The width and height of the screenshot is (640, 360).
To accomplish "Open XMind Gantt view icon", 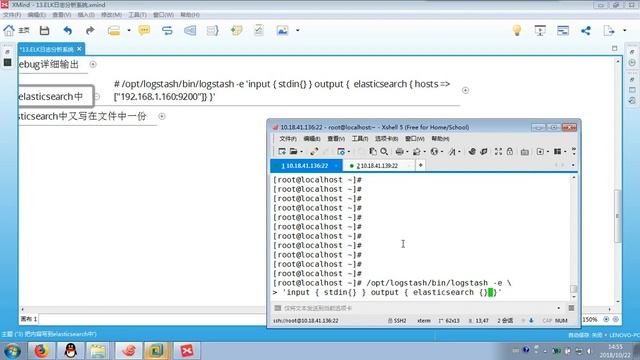I will [x=563, y=31].
